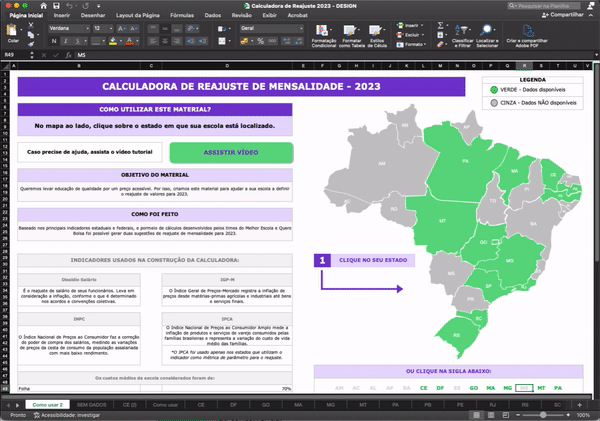600x421 pixels.
Task: Click the wrap text orientation icon
Action: click(191, 28)
